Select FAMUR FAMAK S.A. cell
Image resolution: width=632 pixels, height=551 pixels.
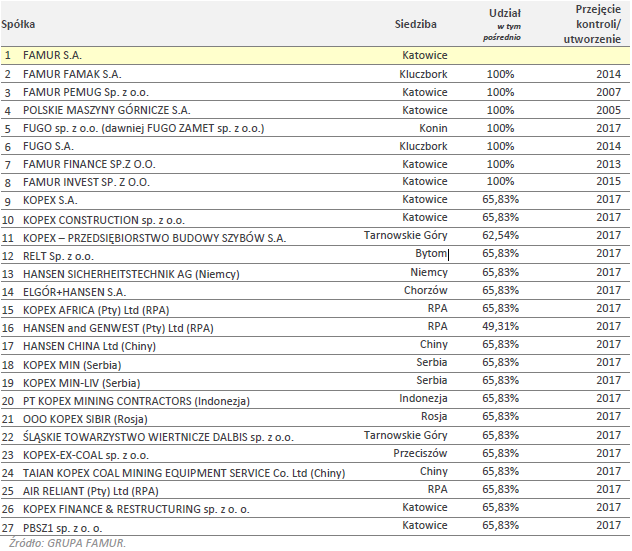click(72, 74)
